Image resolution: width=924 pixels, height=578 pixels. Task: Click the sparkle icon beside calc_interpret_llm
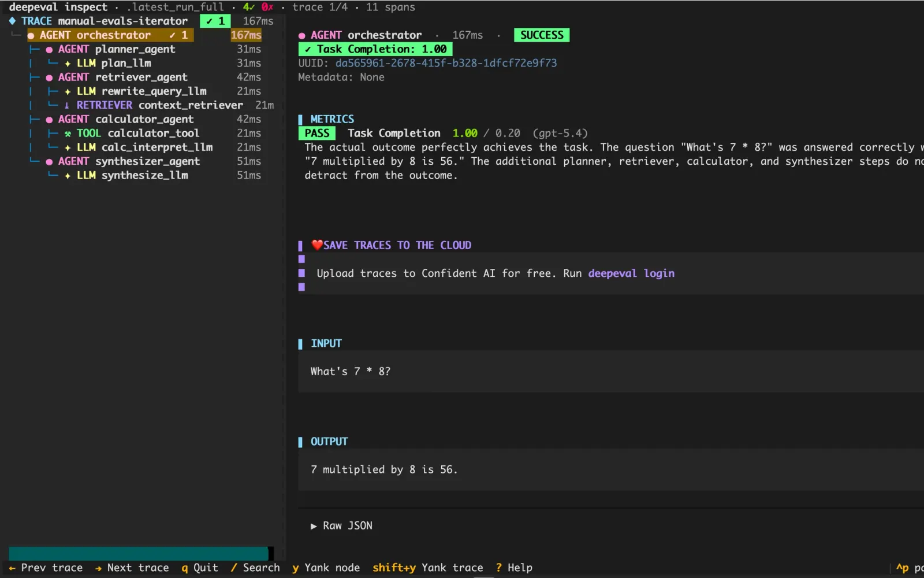(x=68, y=147)
